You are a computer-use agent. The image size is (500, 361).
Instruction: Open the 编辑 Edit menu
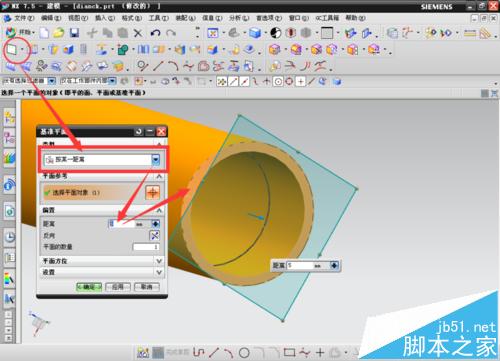[51, 18]
